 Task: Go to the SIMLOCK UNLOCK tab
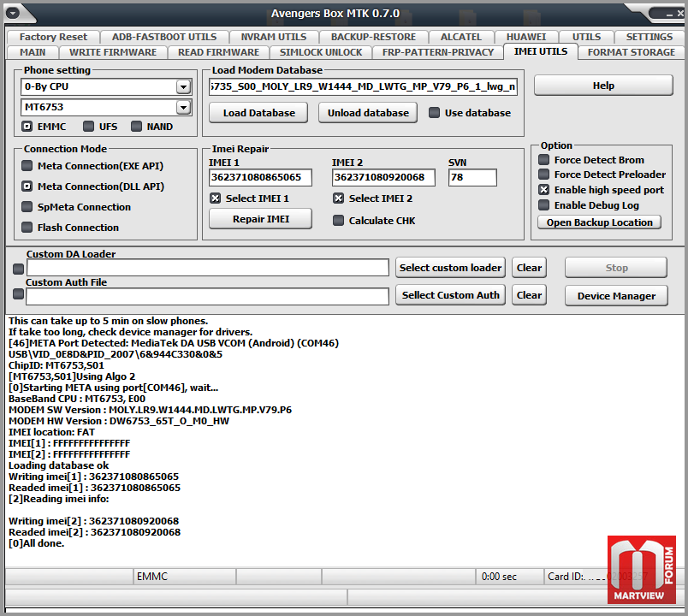tap(321, 52)
